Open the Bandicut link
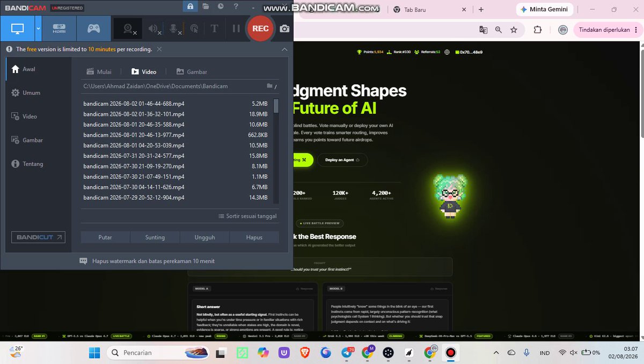The image size is (644, 364). [x=38, y=237]
